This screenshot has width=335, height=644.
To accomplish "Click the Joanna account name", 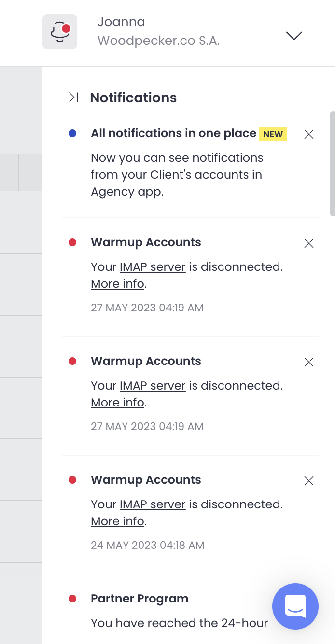I will pyautogui.click(x=121, y=22).
